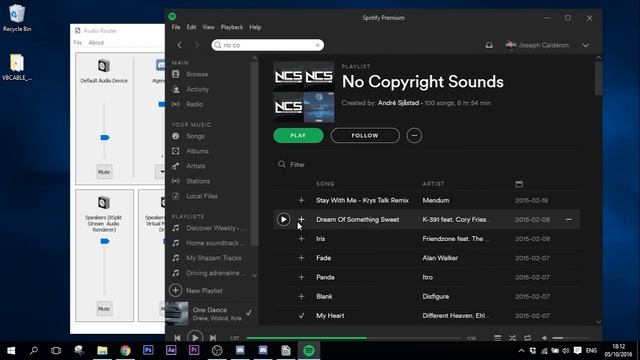640x360 pixels.
Task: Collapse the sidebar playlist list down-chevron
Action: [255, 276]
